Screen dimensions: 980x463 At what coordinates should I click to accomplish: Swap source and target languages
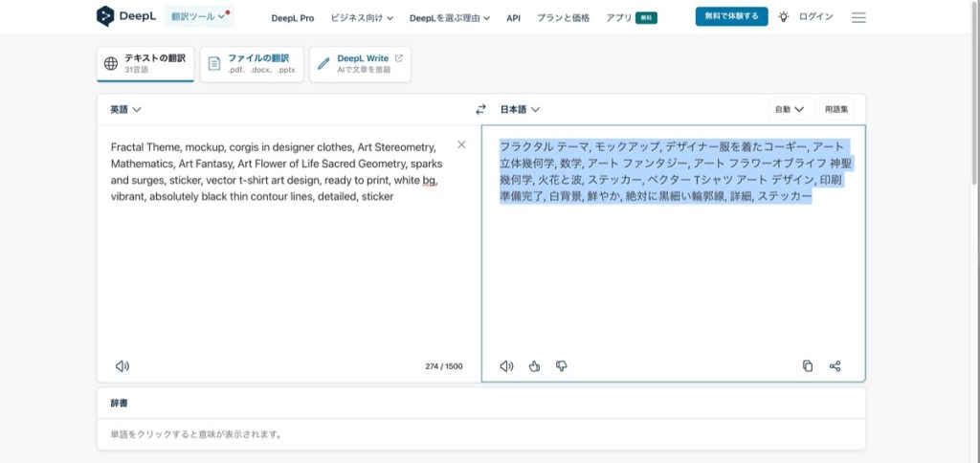tap(480, 109)
